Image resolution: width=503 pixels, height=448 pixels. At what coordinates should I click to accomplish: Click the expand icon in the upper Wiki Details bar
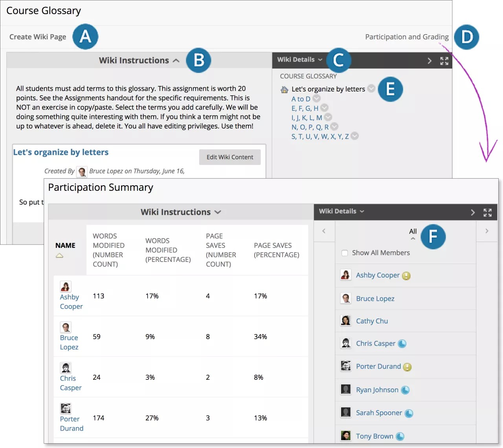[444, 61]
